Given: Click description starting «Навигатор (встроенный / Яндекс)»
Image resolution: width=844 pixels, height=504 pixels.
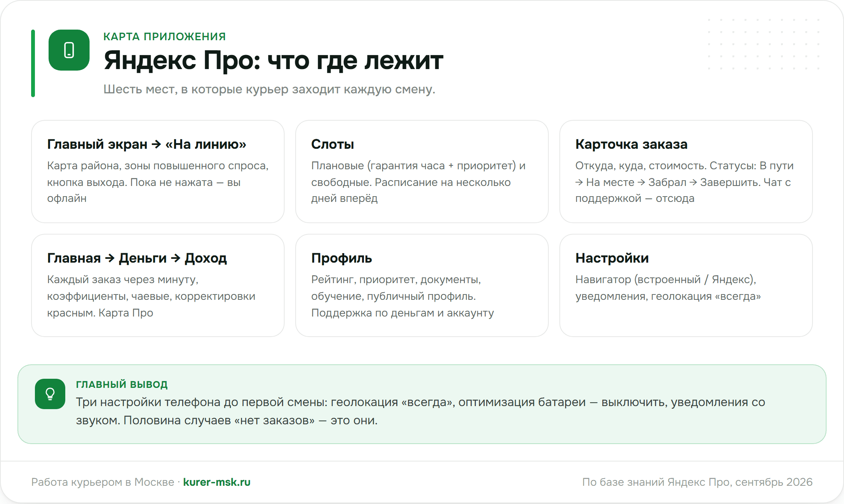Looking at the screenshot, I should (668, 288).
